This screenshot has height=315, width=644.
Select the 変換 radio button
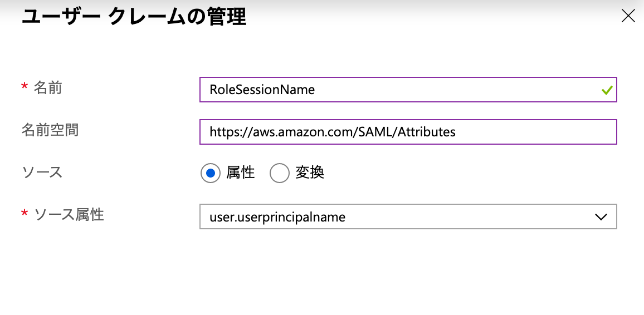(279, 173)
